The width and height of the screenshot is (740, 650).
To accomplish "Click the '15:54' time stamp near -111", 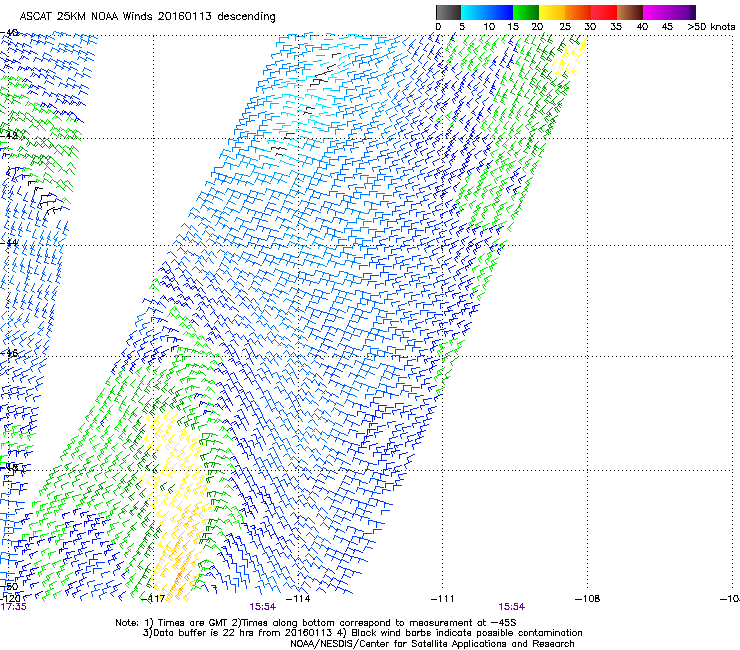I will tap(512, 607).
